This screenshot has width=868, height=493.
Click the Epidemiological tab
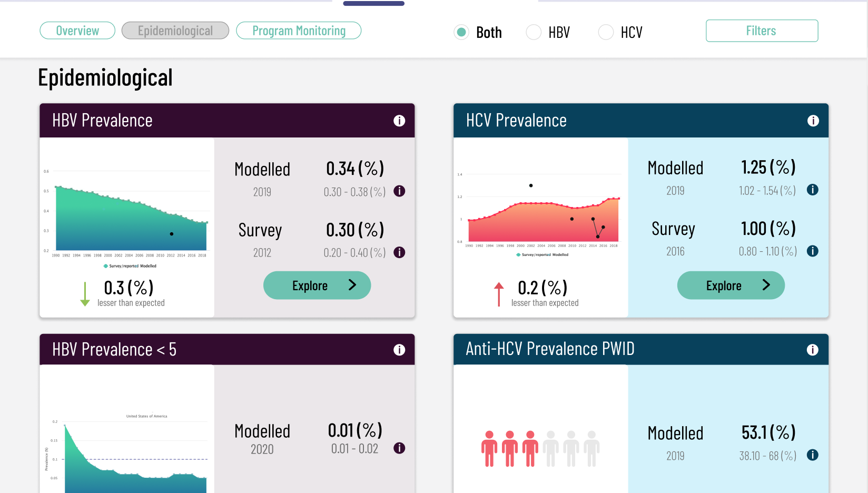click(175, 31)
